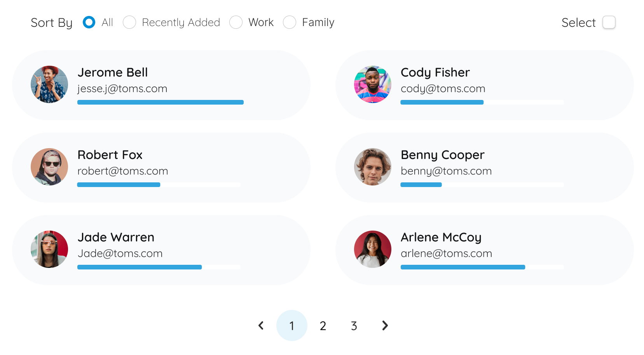This screenshot has width=644, height=355.
Task: Click Jerome Bell's profile avatar
Action: click(49, 84)
